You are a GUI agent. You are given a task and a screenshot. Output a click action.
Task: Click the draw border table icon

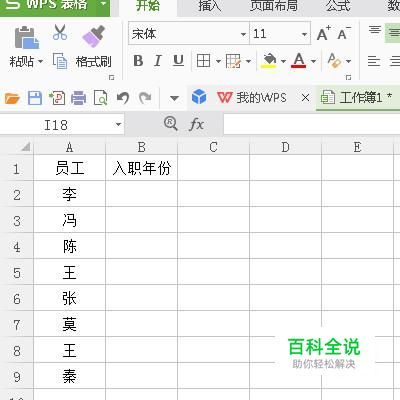(x=233, y=61)
